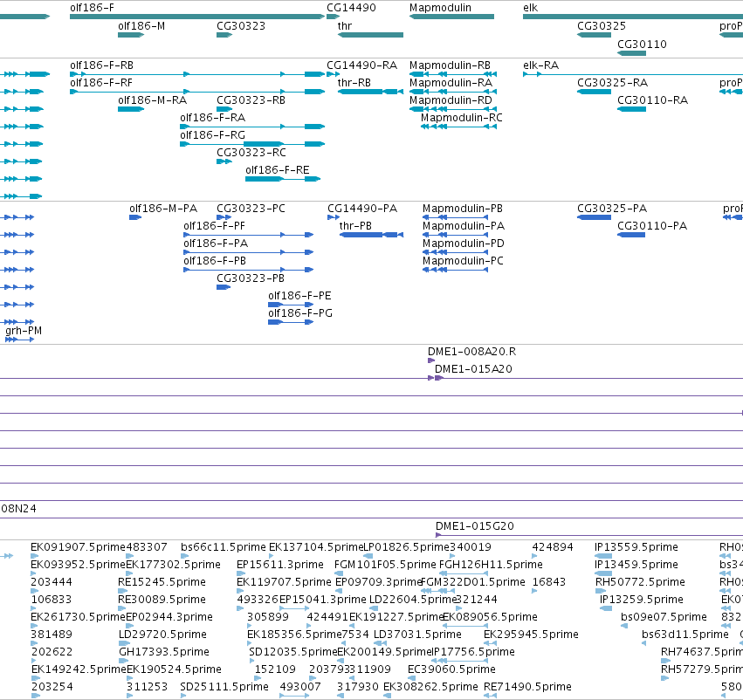
Task: Select protein label CG14490-PA
Action: tap(362, 209)
